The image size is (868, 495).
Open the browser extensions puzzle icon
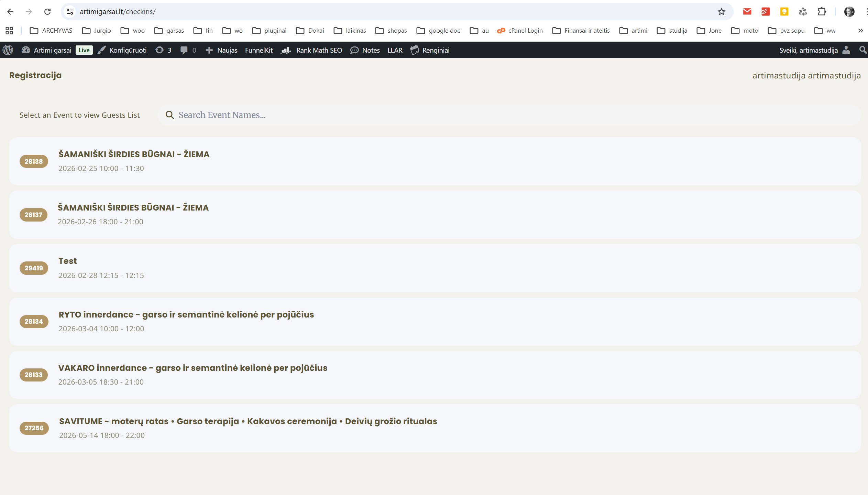[x=822, y=12]
